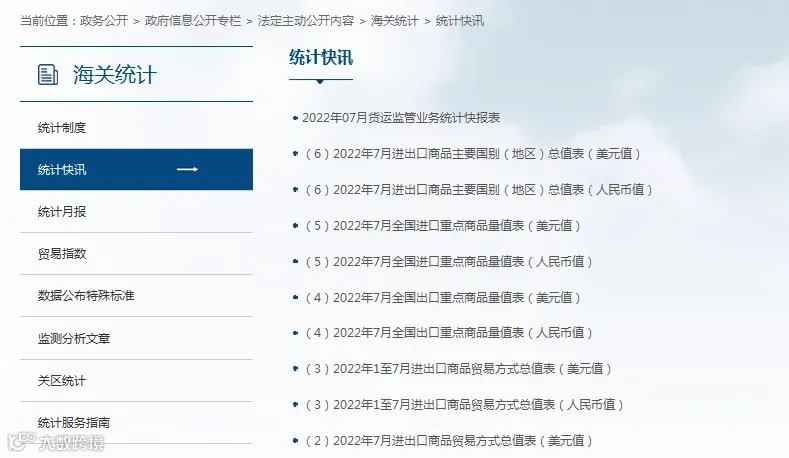
Task: Click the 海关统计 document icon
Action: point(48,74)
